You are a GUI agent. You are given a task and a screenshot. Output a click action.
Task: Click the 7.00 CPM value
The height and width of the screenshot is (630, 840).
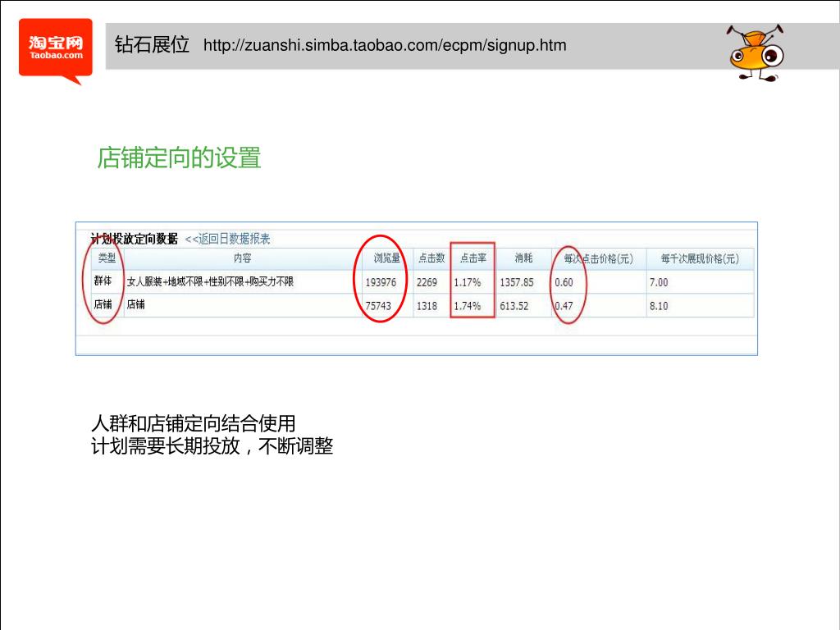point(659,282)
